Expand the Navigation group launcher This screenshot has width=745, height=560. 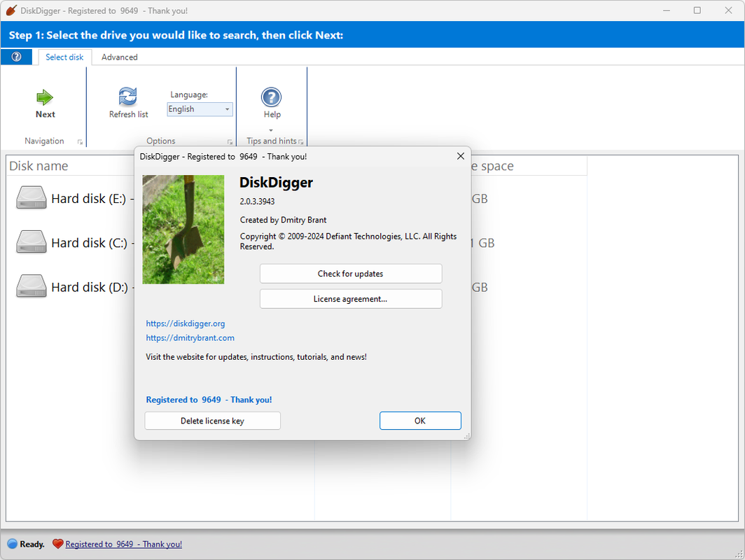(x=80, y=141)
